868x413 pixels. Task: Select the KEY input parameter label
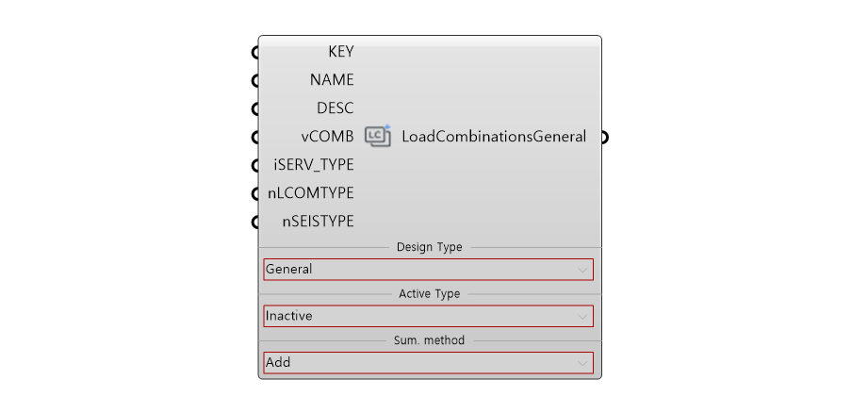point(340,52)
